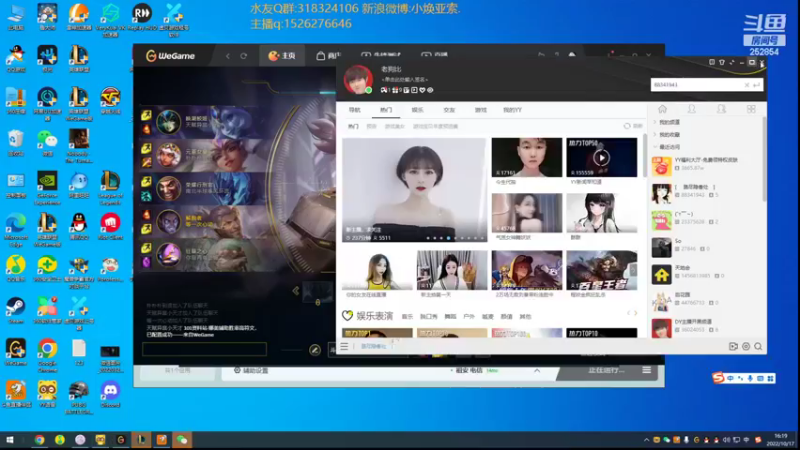The image size is (800, 450).
Task: Open the yellow jersey streamer thumbnail
Action: 377,270
